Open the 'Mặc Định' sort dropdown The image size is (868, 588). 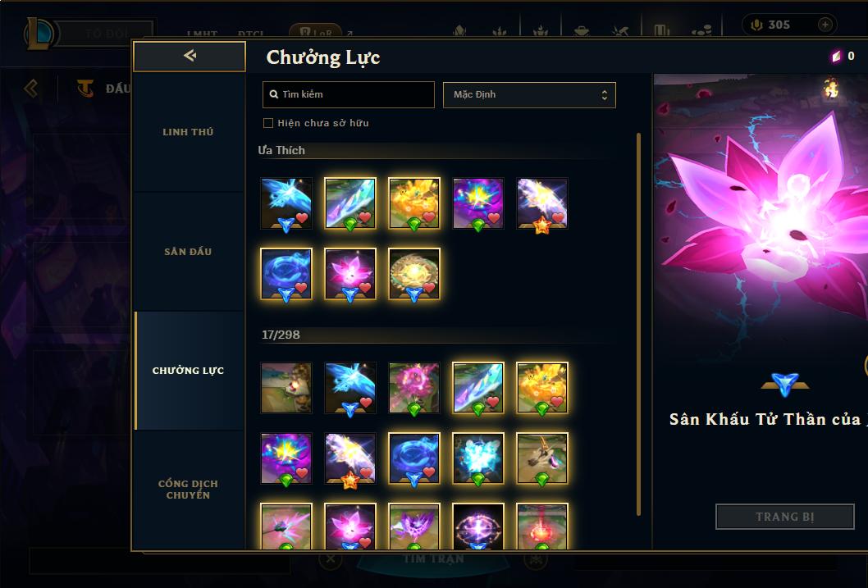pyautogui.click(x=529, y=94)
